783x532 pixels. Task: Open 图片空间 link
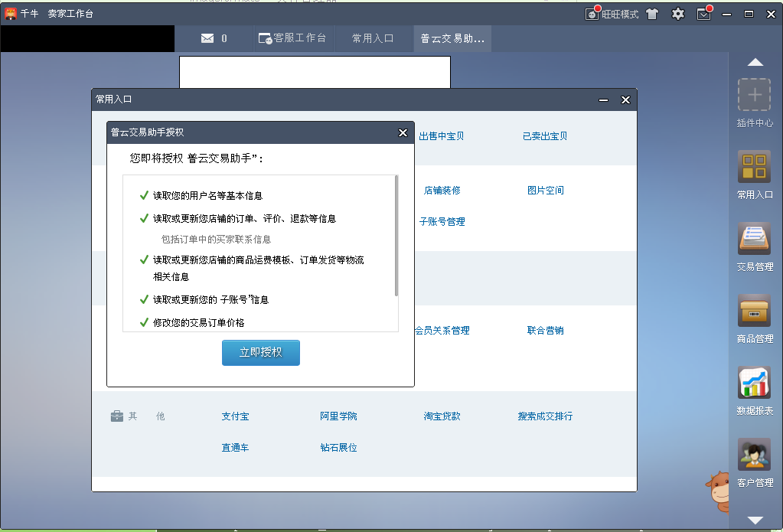tap(545, 191)
